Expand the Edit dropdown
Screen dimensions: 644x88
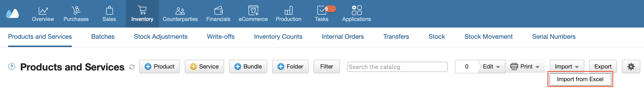[491, 67]
